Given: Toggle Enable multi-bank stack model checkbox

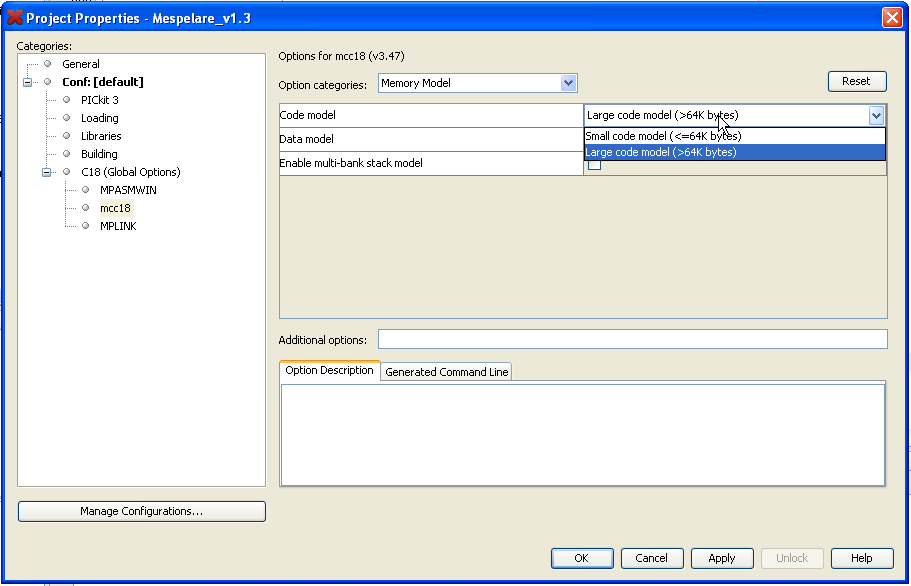Looking at the screenshot, I should pyautogui.click(x=594, y=165).
